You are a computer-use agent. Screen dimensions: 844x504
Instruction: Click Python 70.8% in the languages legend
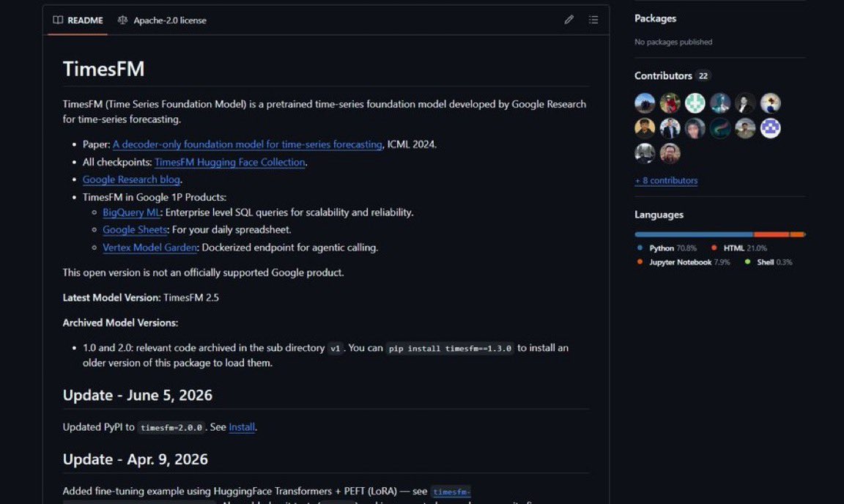tap(667, 248)
